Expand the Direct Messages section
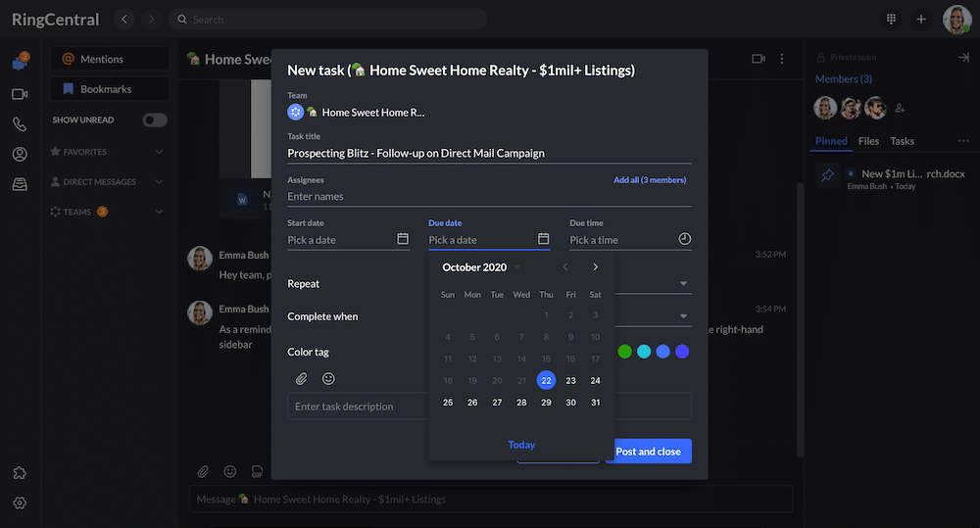This screenshot has height=528, width=980. (x=159, y=182)
